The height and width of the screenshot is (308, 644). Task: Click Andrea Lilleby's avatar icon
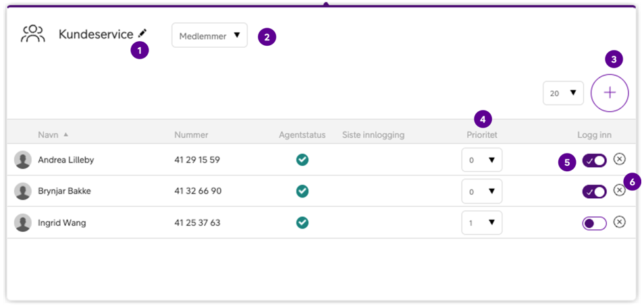[22, 160]
